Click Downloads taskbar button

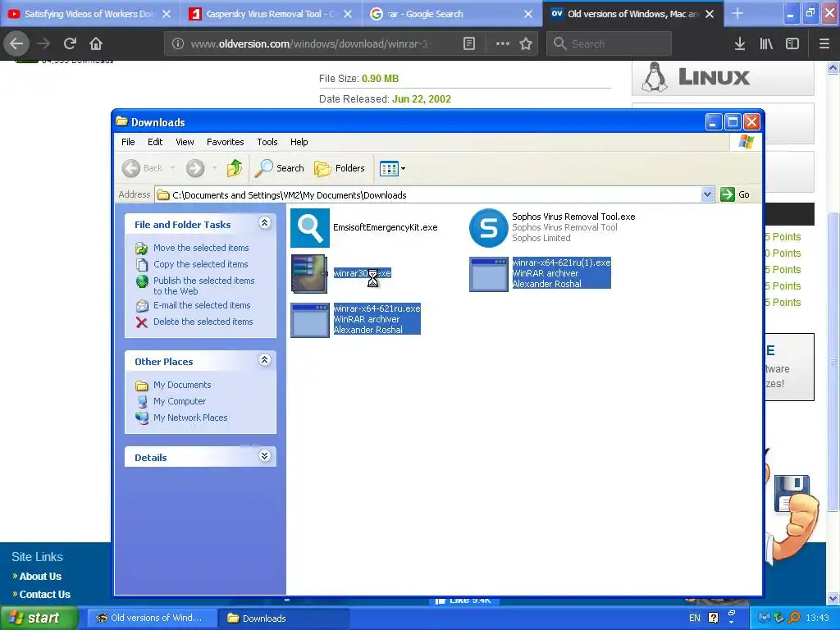[284, 618]
